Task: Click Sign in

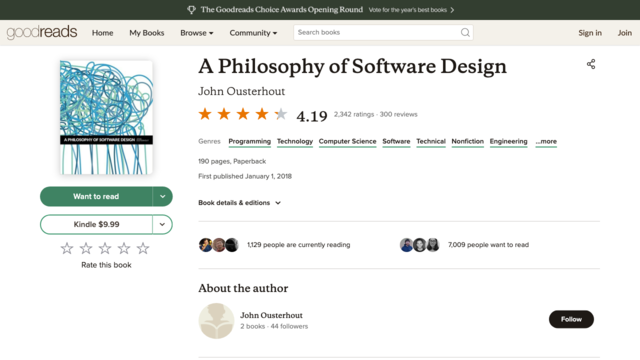Action: tap(590, 33)
